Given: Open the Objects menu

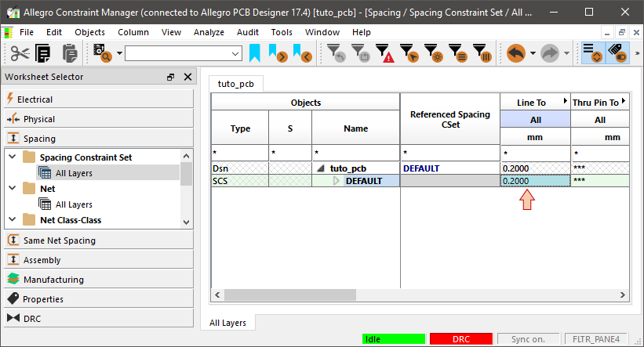Looking at the screenshot, I should 89,32.
